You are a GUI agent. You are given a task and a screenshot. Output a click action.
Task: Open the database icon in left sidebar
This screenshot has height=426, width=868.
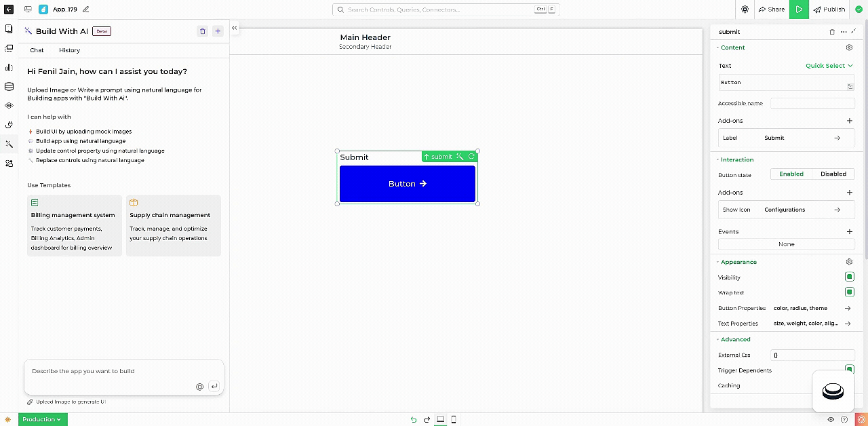pyautogui.click(x=9, y=86)
